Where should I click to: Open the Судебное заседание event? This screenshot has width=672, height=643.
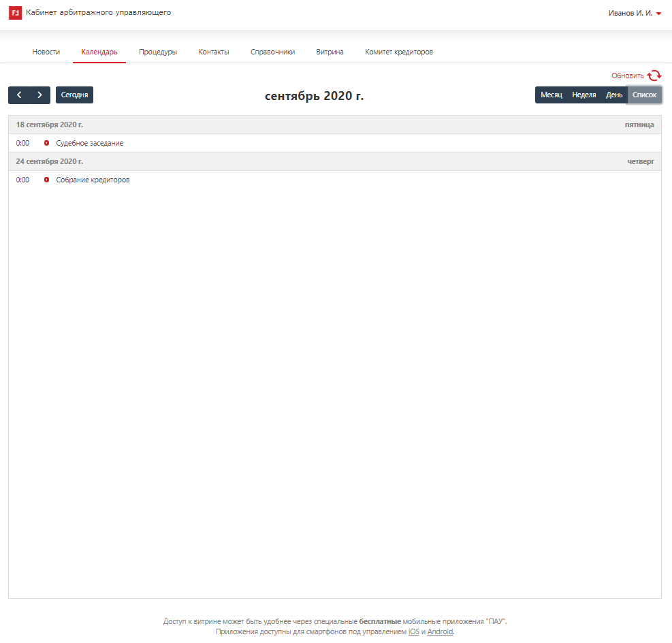pos(90,143)
